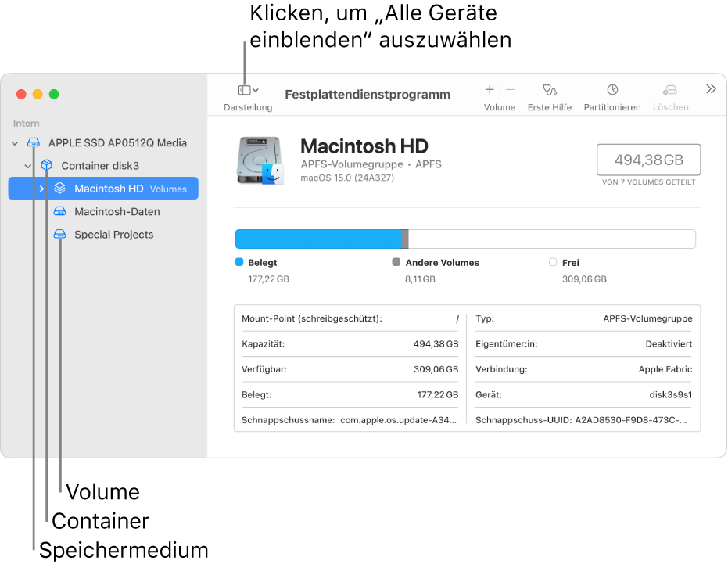This screenshot has width=728, height=568.
Task: Click the Volume toolbar label
Action: [500, 107]
